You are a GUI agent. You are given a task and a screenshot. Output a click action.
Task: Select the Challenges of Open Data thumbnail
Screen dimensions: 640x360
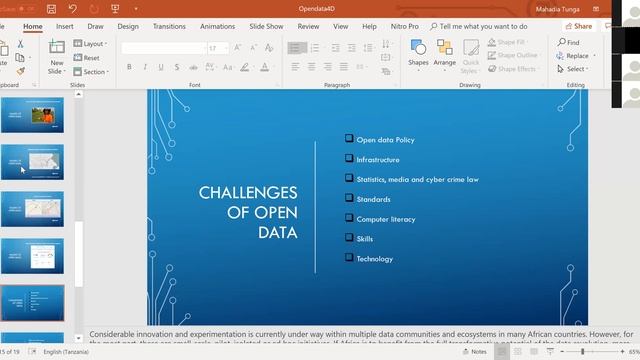pyautogui.click(x=32, y=303)
